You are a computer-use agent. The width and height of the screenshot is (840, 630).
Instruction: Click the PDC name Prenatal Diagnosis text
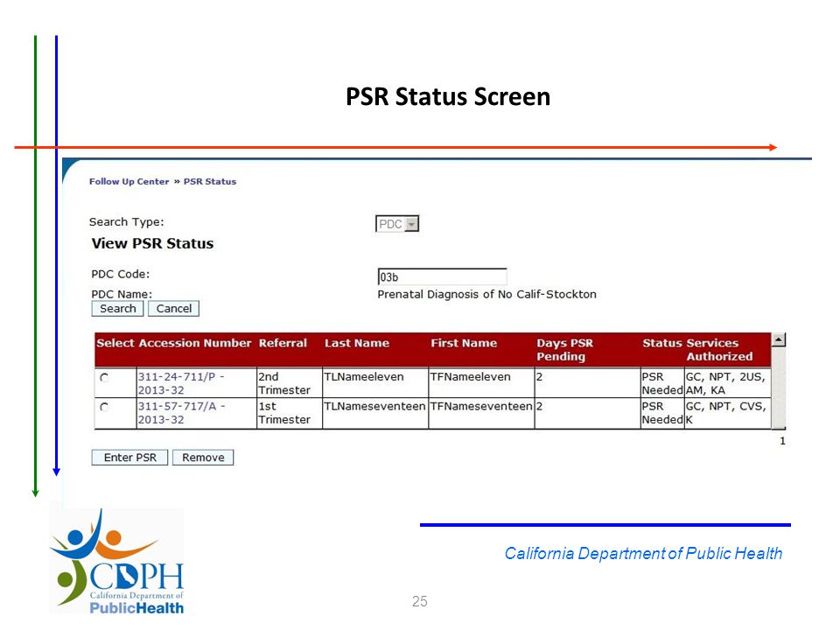click(486, 294)
